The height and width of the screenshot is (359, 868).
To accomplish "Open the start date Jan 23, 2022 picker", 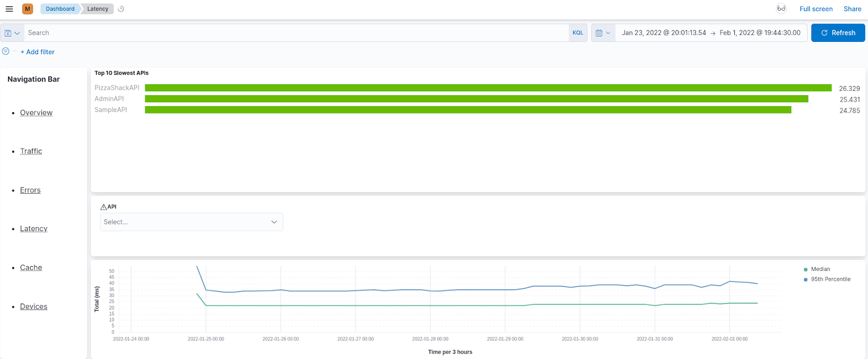I will point(664,33).
